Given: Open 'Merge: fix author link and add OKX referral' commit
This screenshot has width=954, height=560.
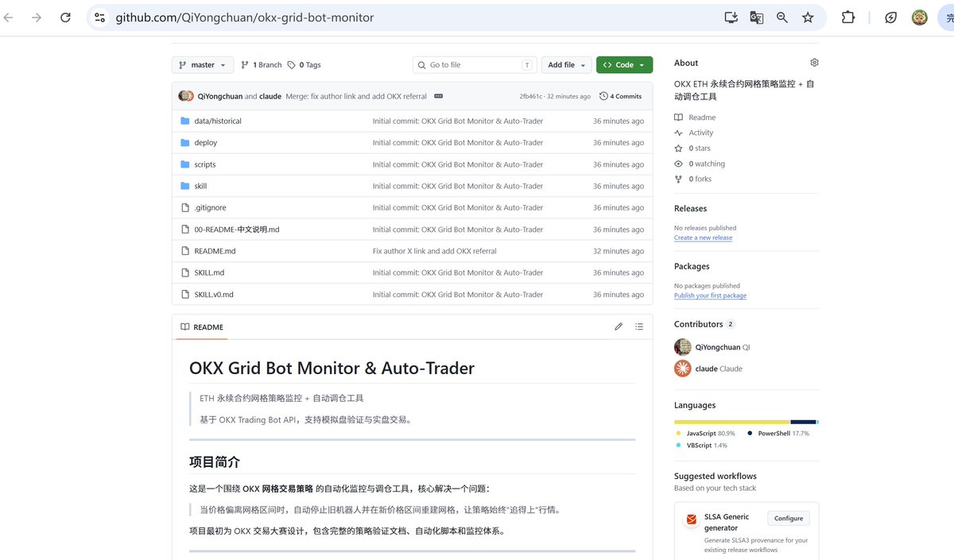Looking at the screenshot, I should (356, 96).
